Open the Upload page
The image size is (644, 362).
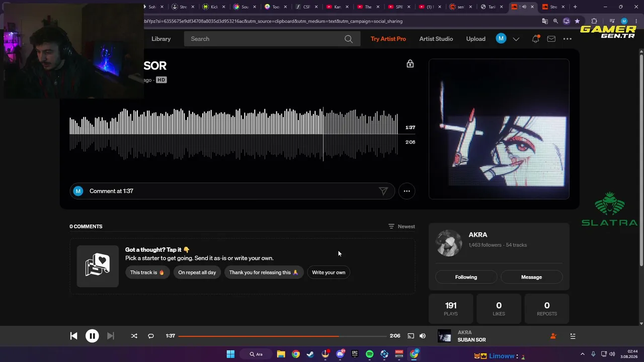click(x=476, y=39)
